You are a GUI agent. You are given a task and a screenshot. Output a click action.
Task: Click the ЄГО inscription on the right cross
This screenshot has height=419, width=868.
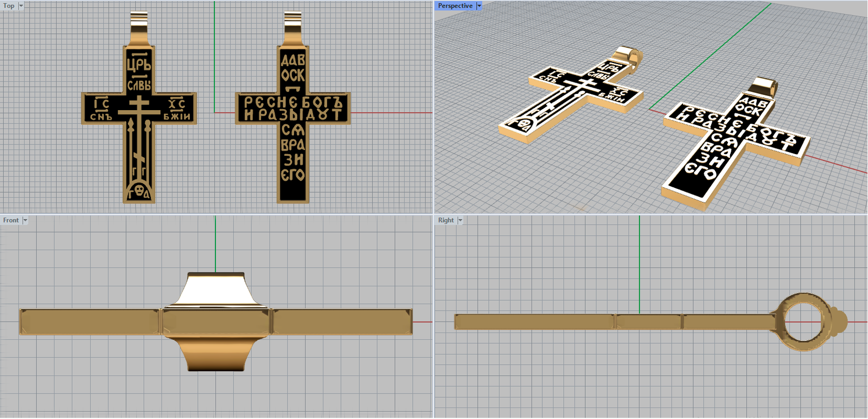[x=293, y=175]
